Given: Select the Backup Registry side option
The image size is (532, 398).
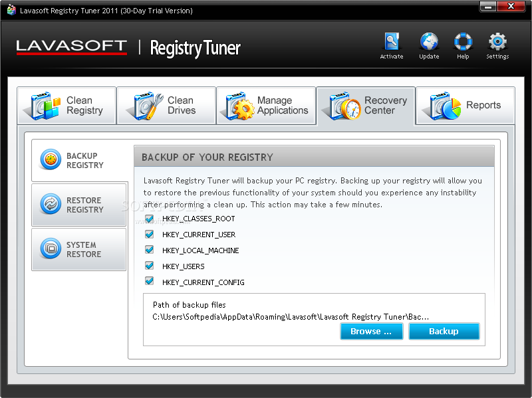Looking at the screenshot, I should tap(79, 160).
